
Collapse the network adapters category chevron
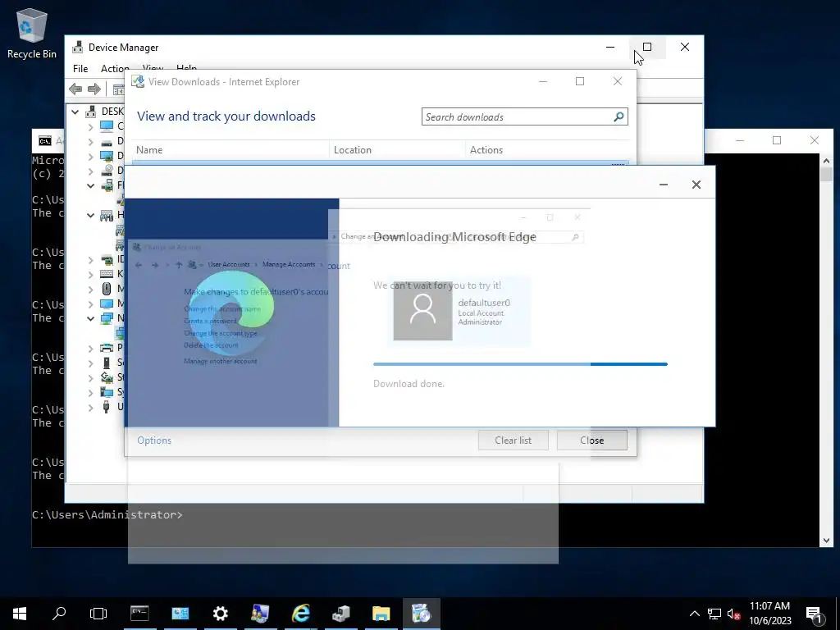tap(90, 318)
